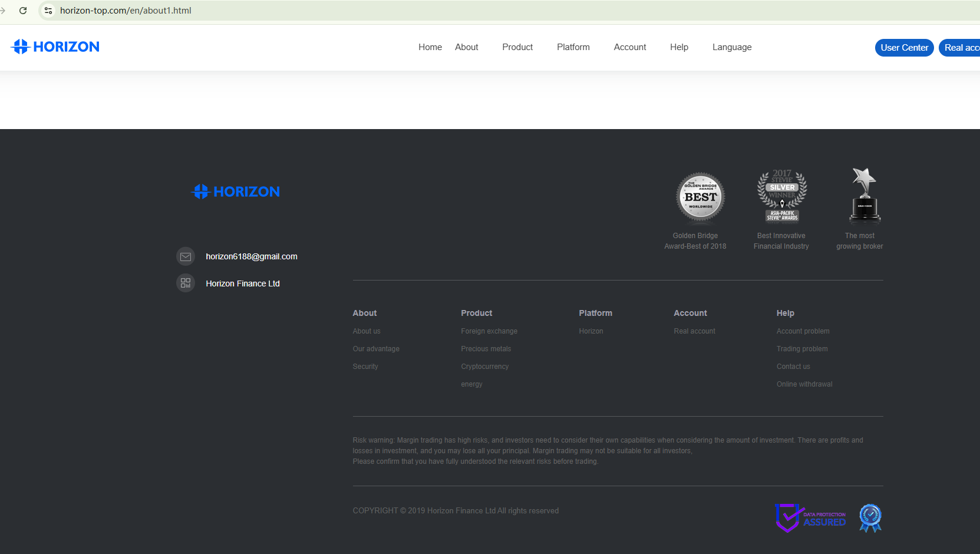980x554 pixels.
Task: Open the Security footer link
Action: click(365, 367)
